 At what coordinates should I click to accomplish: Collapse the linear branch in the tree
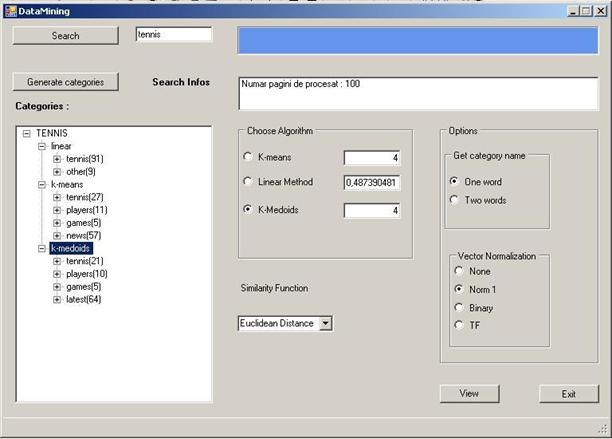[41, 146]
